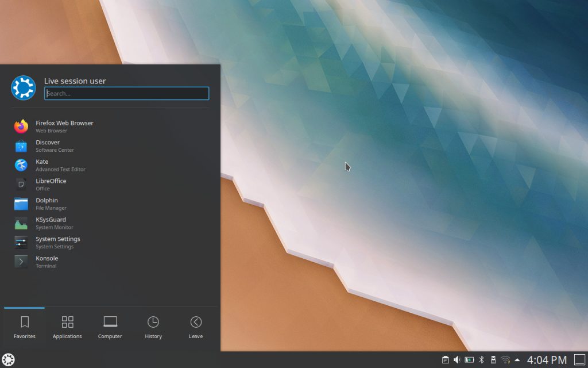
Task: Click the application search field
Action: click(127, 94)
